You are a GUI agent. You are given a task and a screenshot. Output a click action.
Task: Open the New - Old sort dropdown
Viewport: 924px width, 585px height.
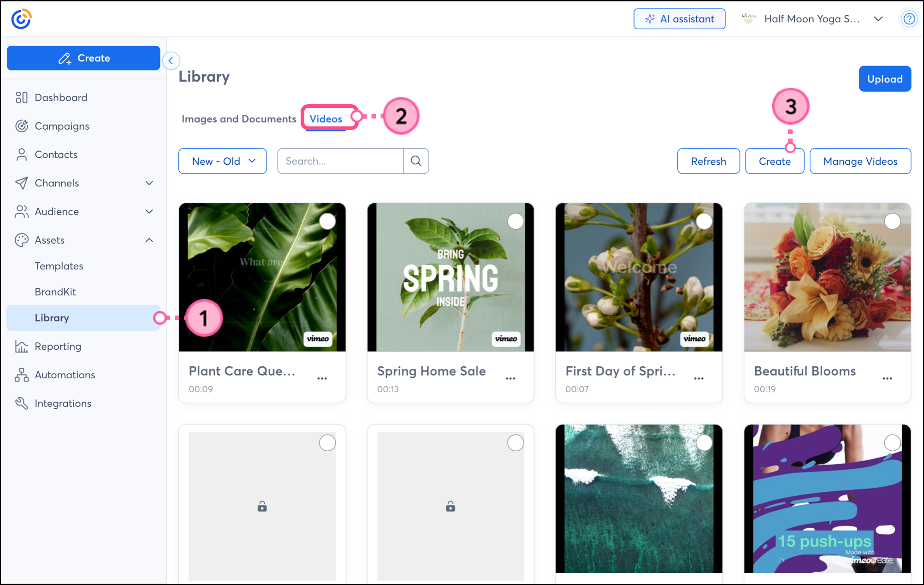pos(223,161)
